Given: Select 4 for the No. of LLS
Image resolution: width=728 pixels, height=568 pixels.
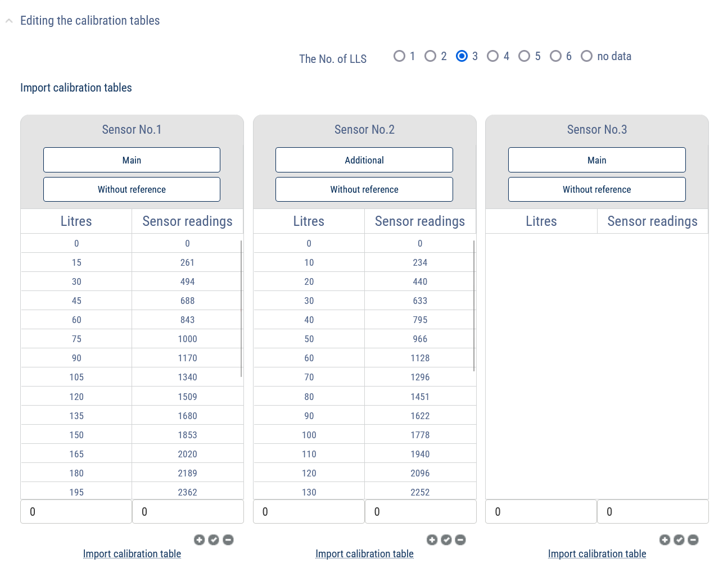Looking at the screenshot, I should [492, 56].
